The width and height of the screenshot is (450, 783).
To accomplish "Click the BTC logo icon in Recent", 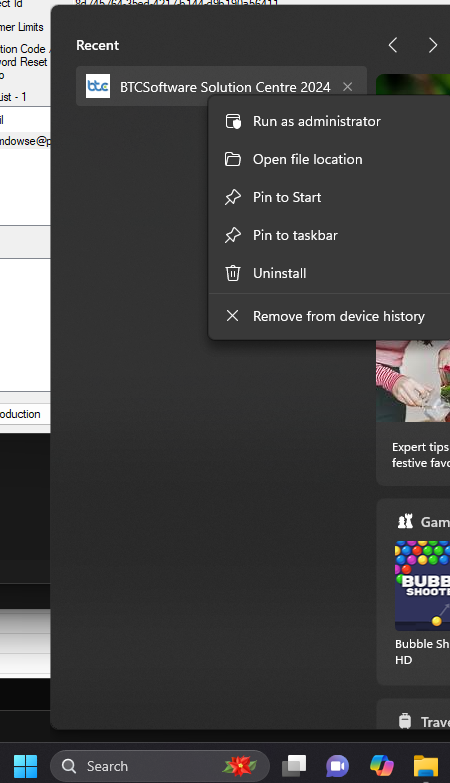I will coord(98,86).
